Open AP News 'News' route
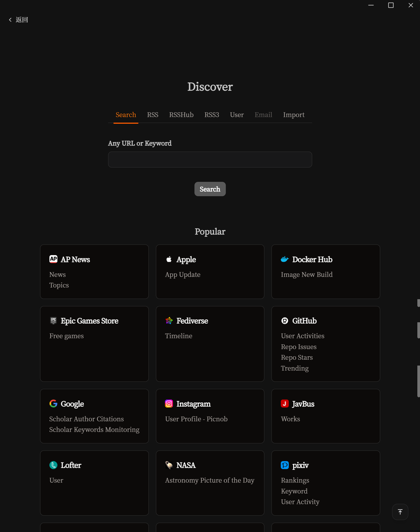 point(58,274)
